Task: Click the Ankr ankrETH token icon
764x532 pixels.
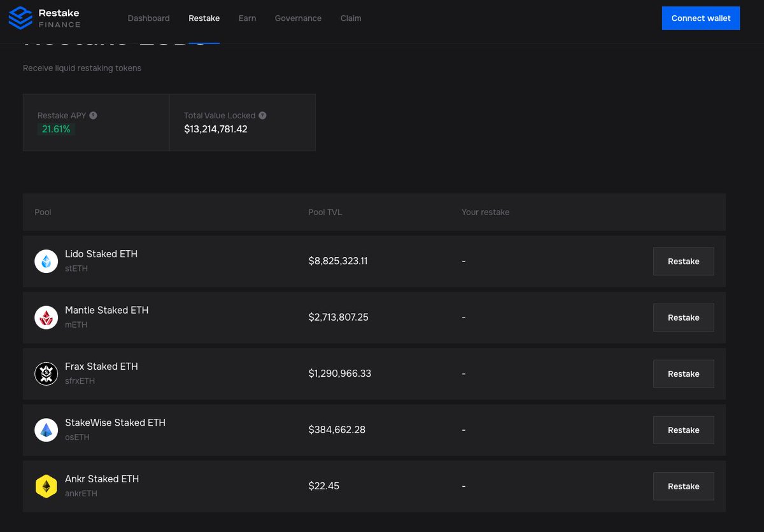Action: coord(46,486)
